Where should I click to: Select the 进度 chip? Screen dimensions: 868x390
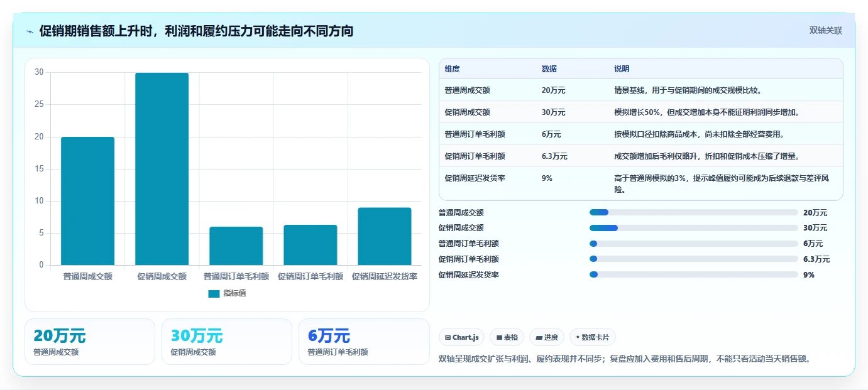pos(547,337)
